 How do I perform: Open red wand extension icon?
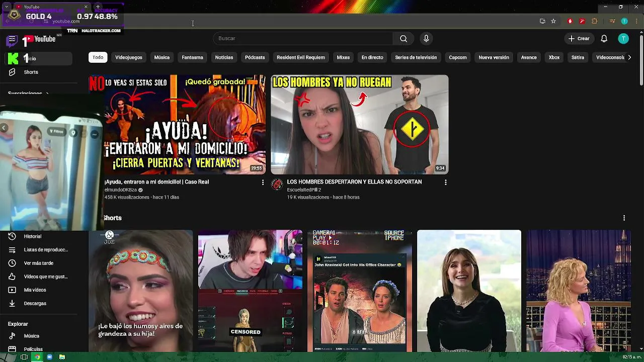582,21
